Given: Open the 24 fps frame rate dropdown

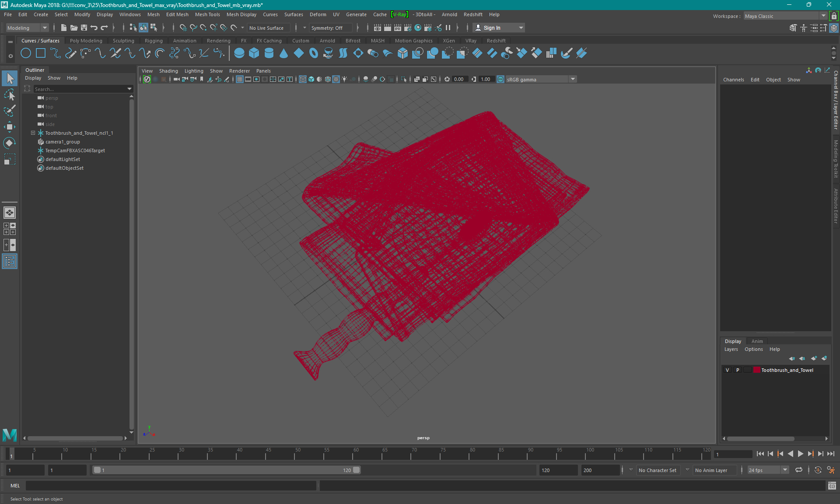Looking at the screenshot, I should (768, 470).
